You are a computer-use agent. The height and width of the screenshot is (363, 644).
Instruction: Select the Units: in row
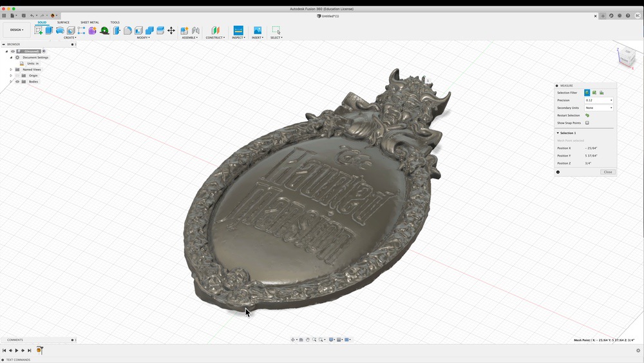point(33,63)
